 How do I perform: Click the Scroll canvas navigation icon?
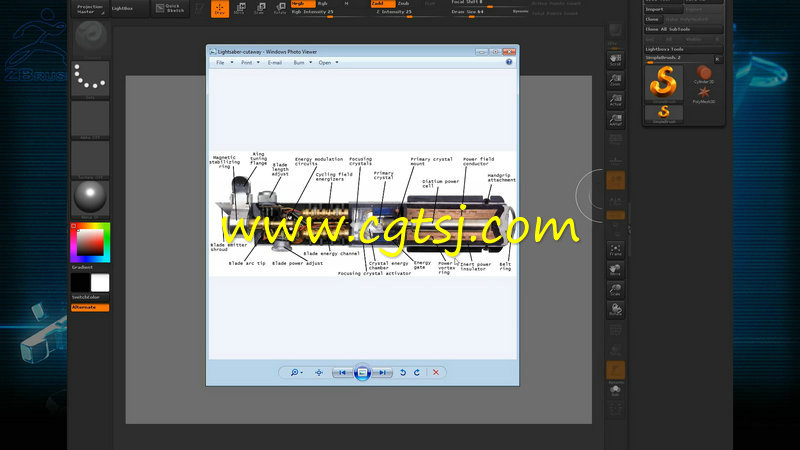click(x=615, y=60)
